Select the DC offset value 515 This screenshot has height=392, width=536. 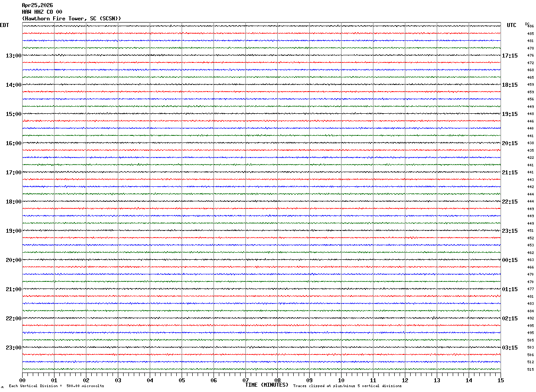530,369
